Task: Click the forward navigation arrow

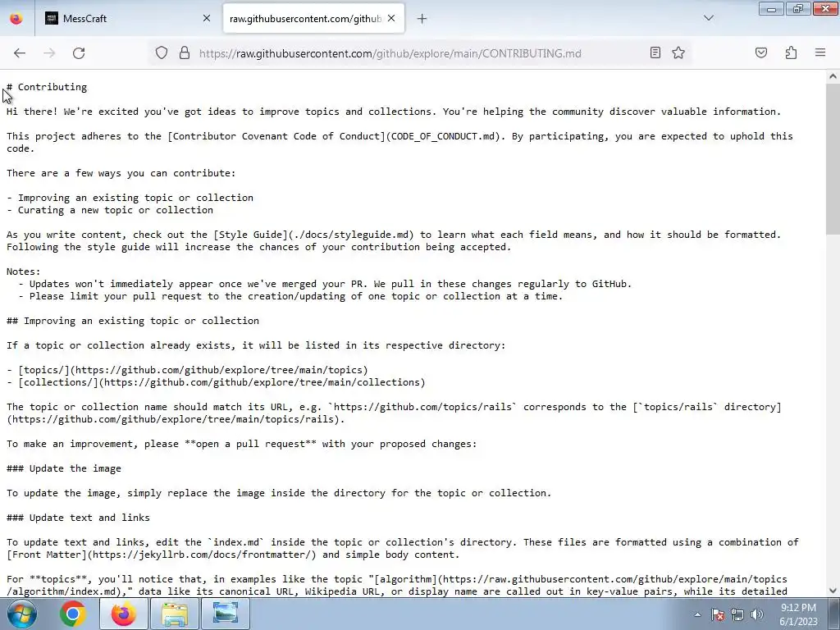Action: (49, 53)
